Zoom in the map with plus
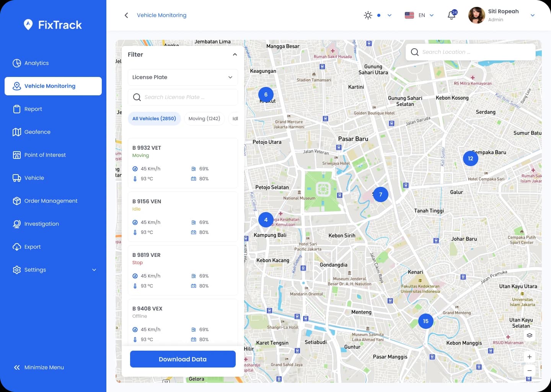Image resolution: width=551 pixels, height=392 pixels. pos(530,357)
